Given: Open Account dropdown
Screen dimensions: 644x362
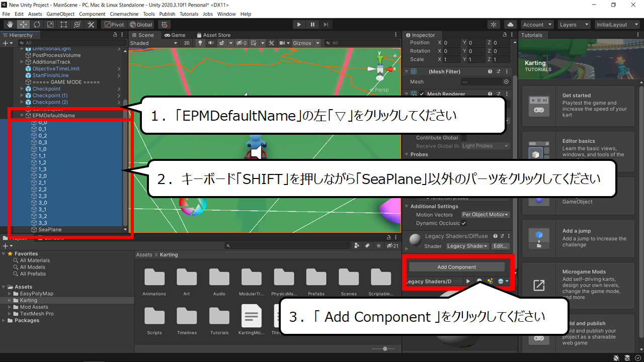Looking at the screenshot, I should (x=537, y=24).
